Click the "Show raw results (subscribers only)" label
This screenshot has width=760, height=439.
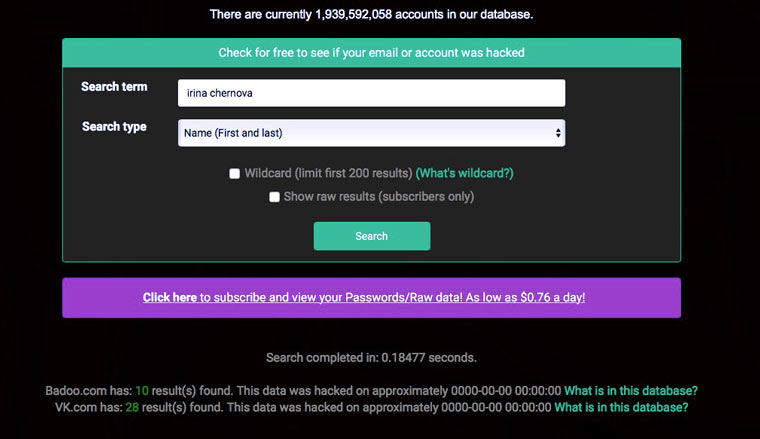pos(378,197)
